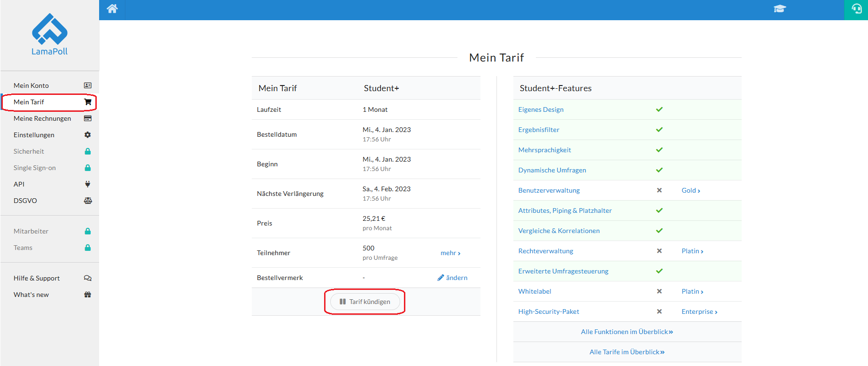This screenshot has height=366, width=868.
Task: Click the cross icon in Rechteverwaltung row
Action: point(659,251)
